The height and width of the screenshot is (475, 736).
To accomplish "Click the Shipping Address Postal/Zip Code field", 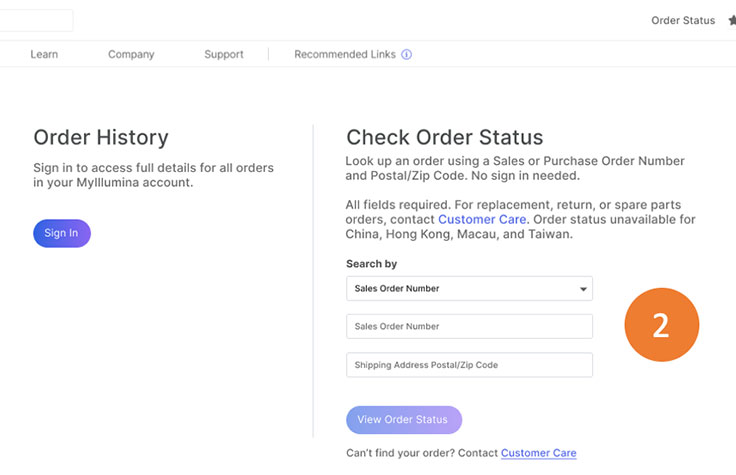I will point(469,365).
